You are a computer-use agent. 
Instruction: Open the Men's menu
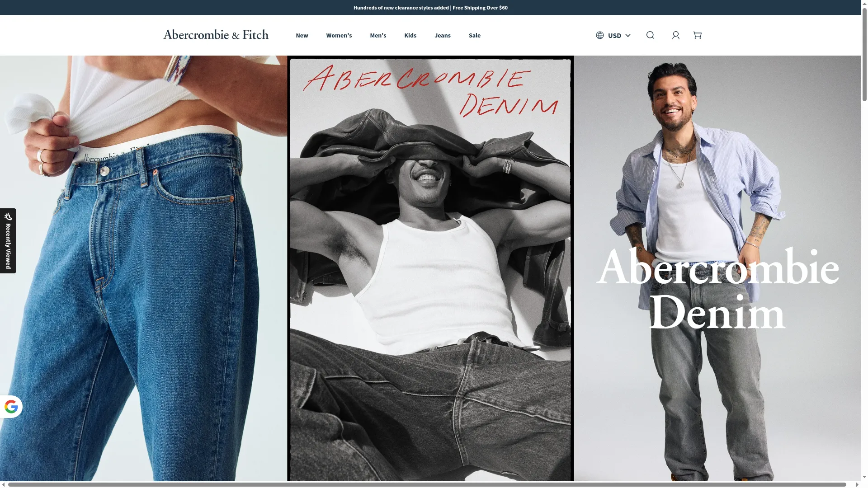[x=378, y=35]
